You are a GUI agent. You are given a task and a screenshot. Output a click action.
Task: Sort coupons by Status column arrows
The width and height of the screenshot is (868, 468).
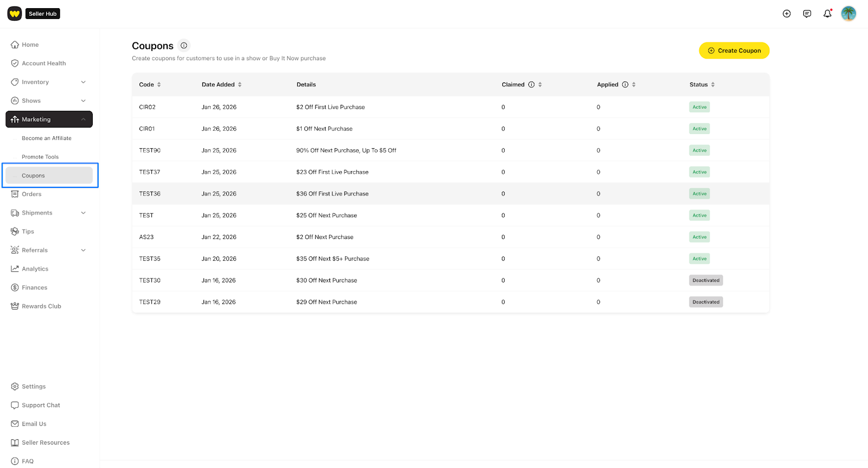[713, 85]
